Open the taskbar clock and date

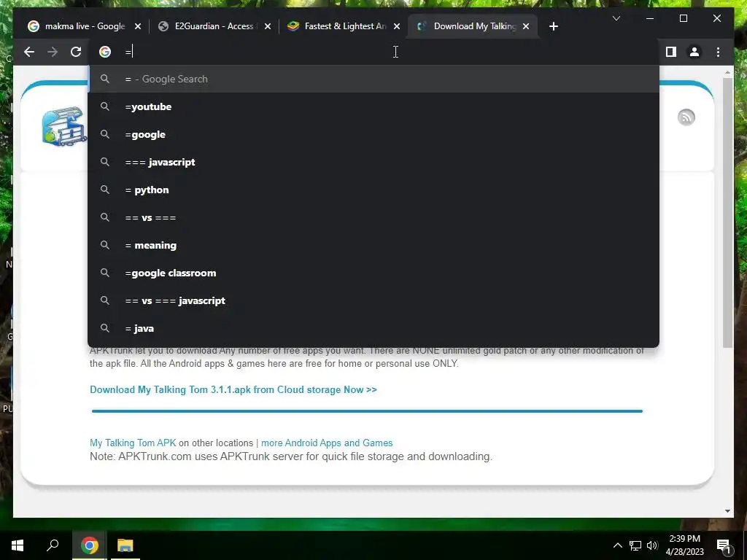[684, 545]
